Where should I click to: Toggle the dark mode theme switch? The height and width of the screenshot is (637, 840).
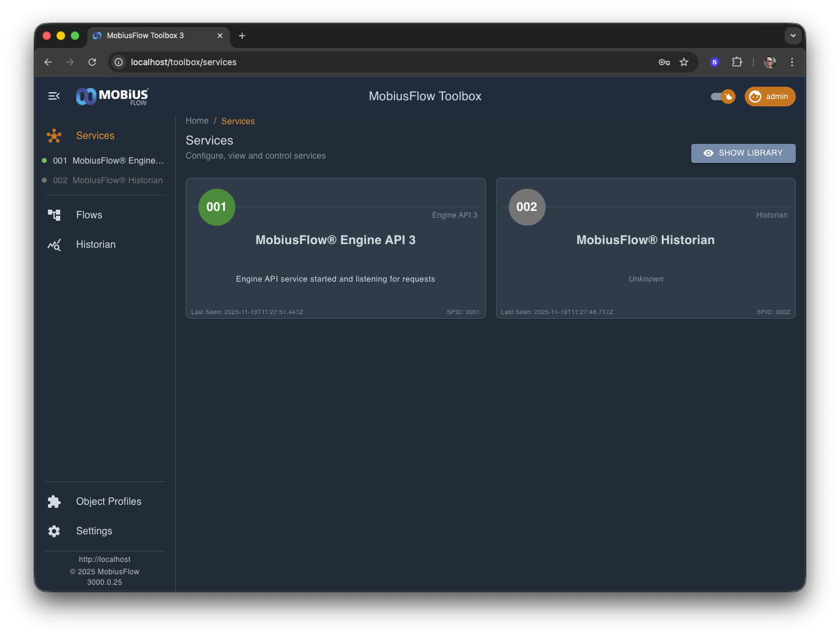723,97
